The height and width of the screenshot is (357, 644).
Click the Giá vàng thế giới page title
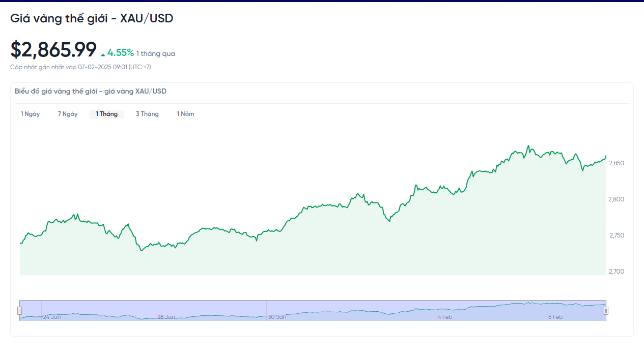(92, 18)
